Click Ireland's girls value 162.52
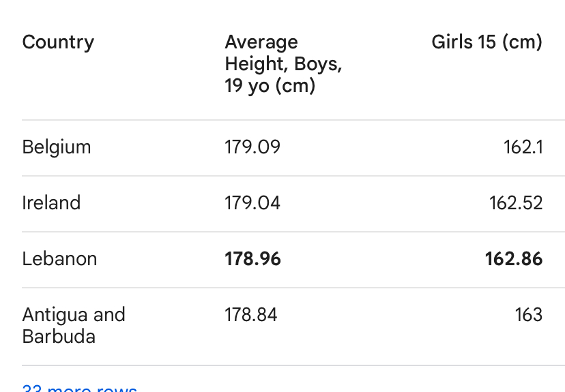This screenshot has height=392, width=565. (516, 202)
